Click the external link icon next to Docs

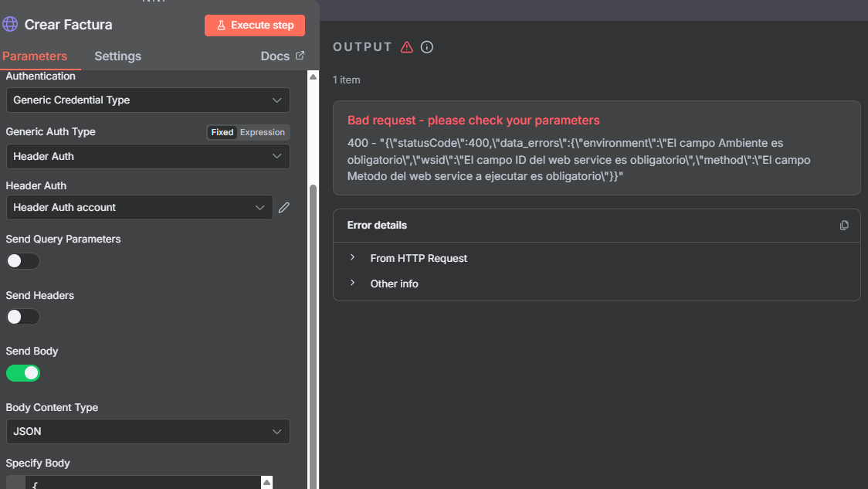(x=300, y=56)
